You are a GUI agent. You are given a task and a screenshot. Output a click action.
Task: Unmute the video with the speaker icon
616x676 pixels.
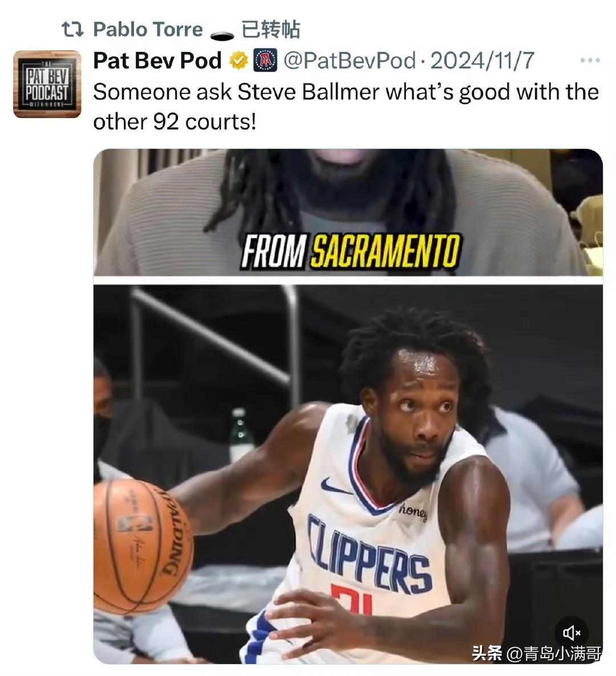pyautogui.click(x=571, y=633)
